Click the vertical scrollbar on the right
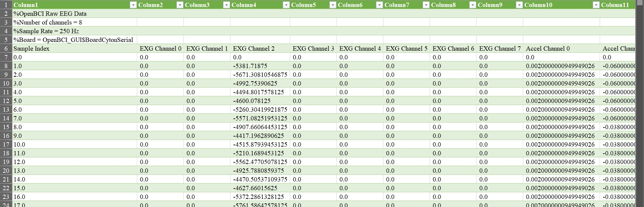The width and height of the screenshot is (644, 207). click(x=640, y=103)
